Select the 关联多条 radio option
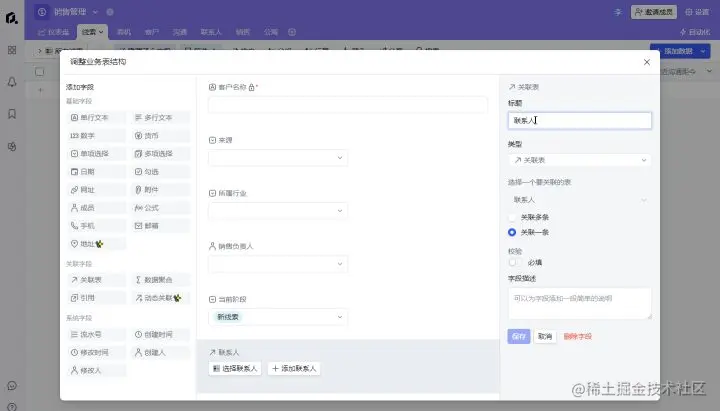 tap(512, 217)
